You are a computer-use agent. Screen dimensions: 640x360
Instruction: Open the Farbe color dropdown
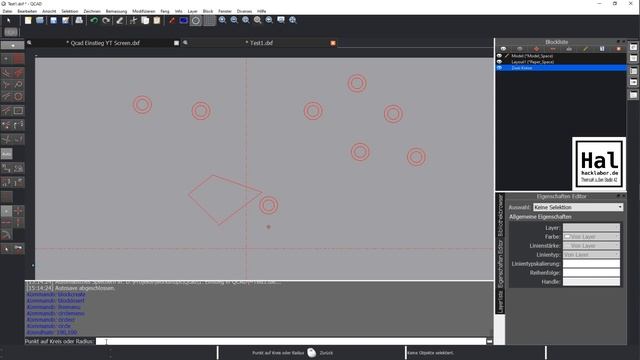click(591, 237)
